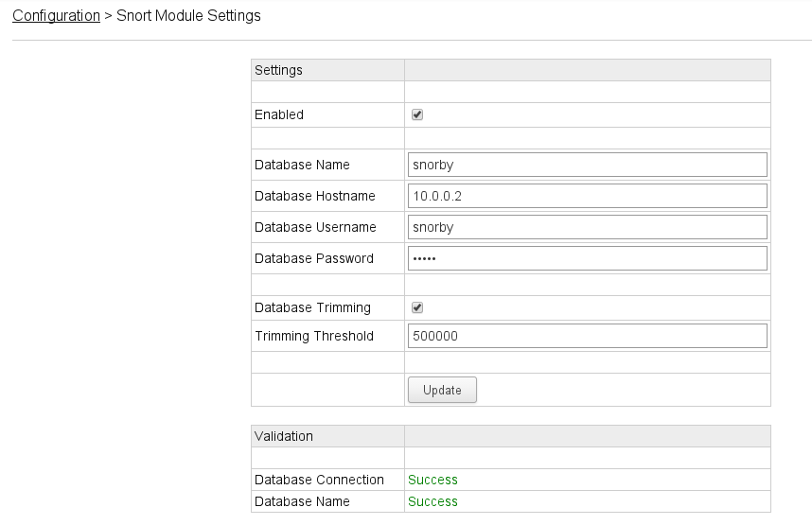This screenshot has width=812, height=525.
Task: Select the Database Trimming label text
Action: pyautogui.click(x=313, y=307)
